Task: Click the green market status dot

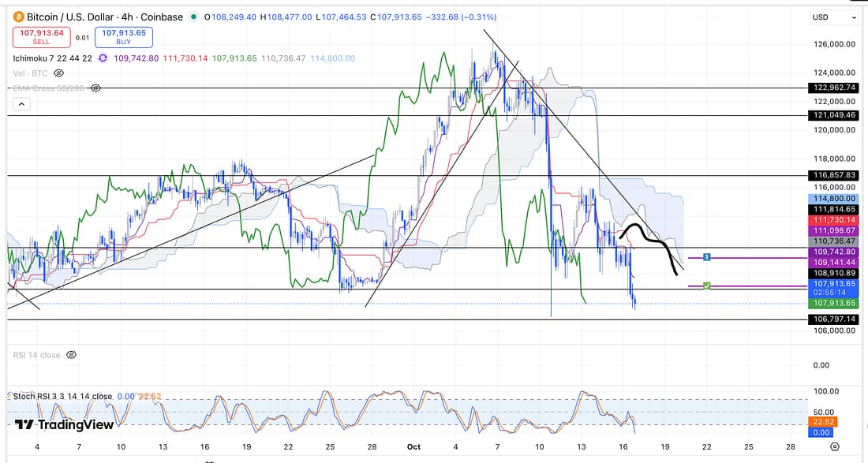Action: click(x=193, y=17)
